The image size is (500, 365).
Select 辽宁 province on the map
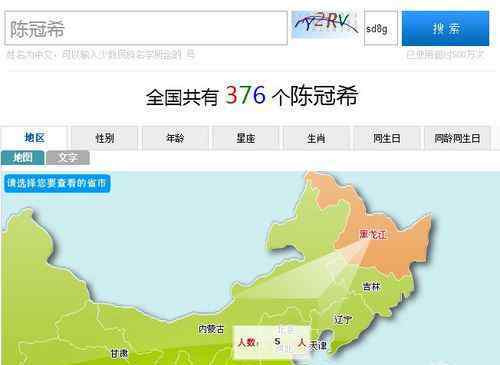(x=343, y=320)
